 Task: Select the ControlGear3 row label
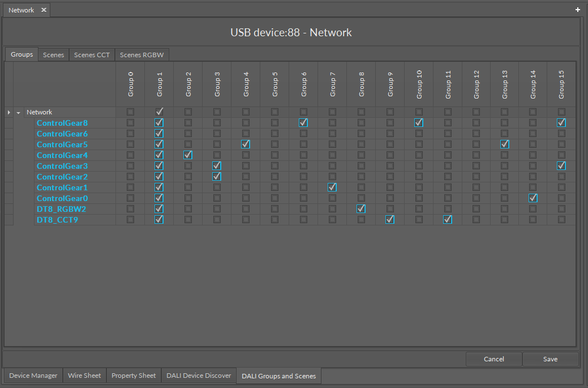tap(62, 166)
